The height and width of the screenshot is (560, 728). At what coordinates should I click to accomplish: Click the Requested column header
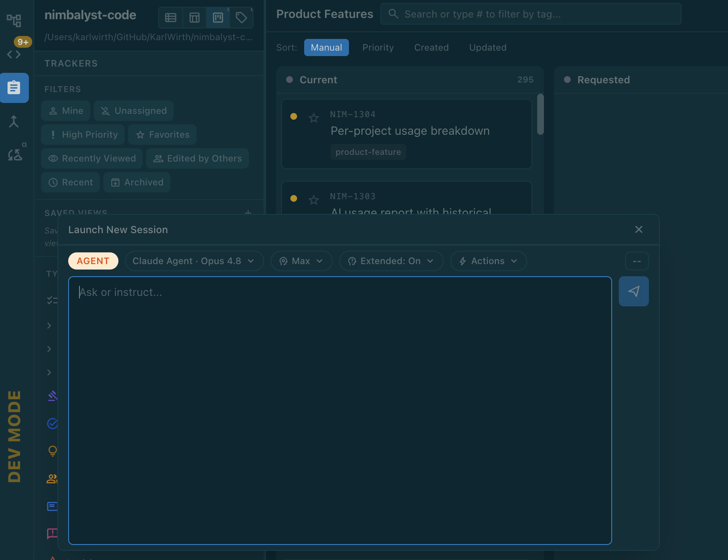641,80
